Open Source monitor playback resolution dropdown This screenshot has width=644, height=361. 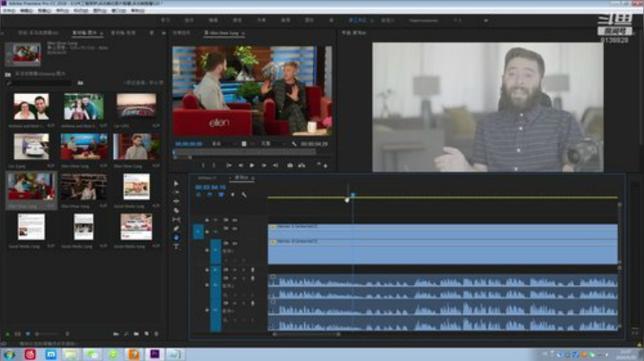[273, 144]
